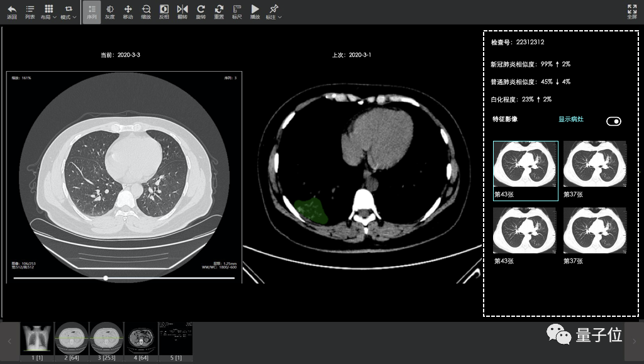Select series thumbnail labeled 4 [64]
644x364 pixels.
pos(141,341)
